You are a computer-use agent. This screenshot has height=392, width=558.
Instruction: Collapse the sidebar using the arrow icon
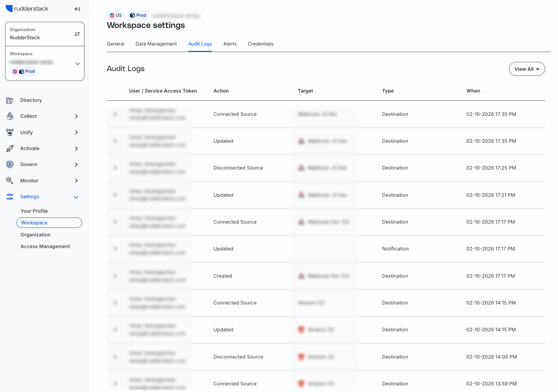click(77, 9)
